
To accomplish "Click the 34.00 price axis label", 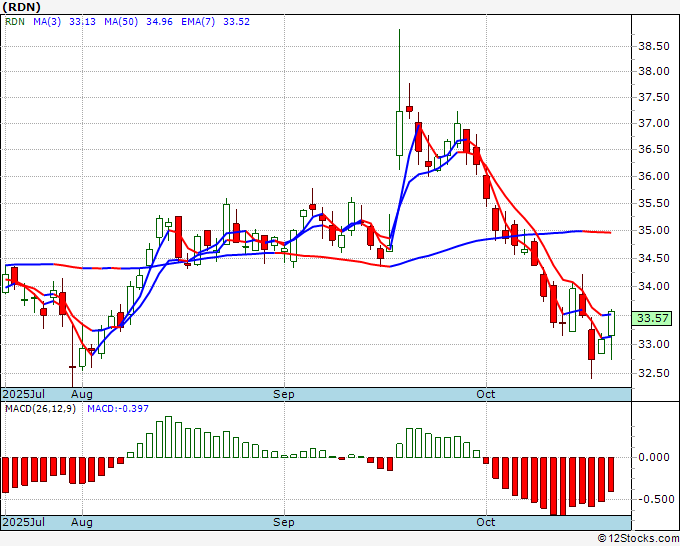I will click(x=654, y=286).
